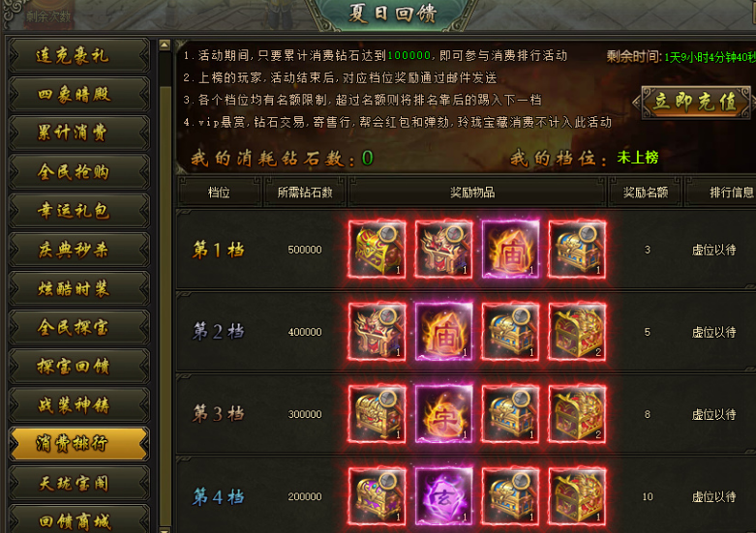Viewport: 756px width, 533px height.
Task: Click the red-gold chest with quantity 2 in tier 2
Action: click(x=577, y=332)
